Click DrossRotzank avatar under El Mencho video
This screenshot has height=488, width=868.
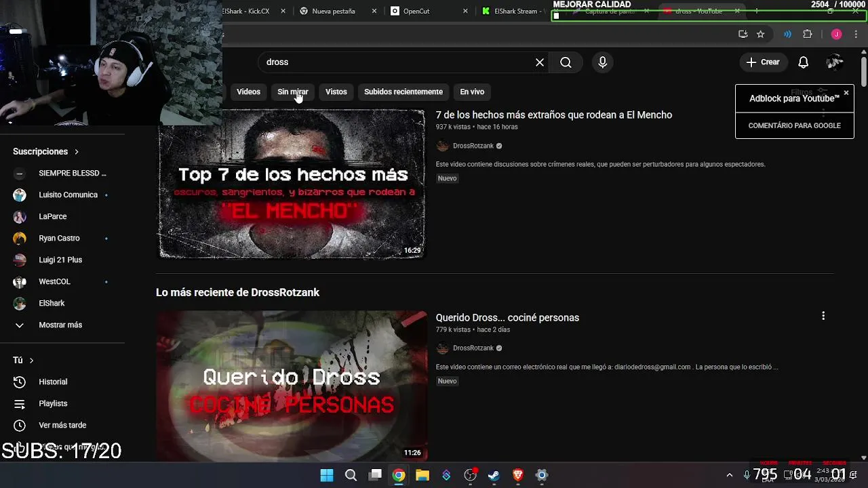click(443, 146)
